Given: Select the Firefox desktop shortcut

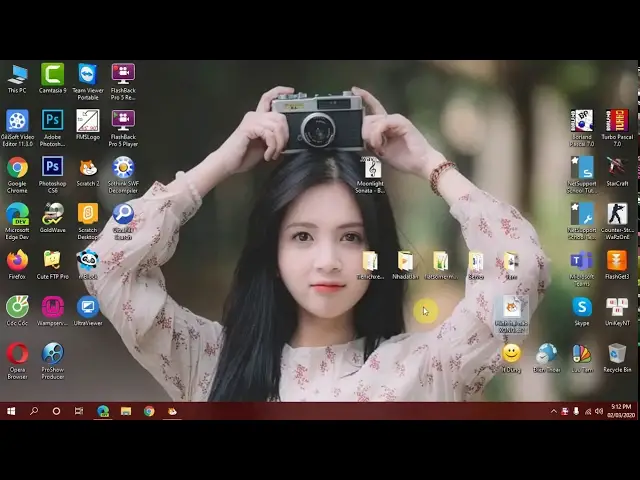Looking at the screenshot, I should 17,265.
